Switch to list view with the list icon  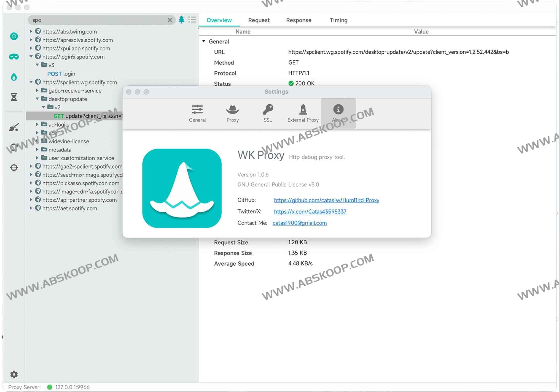(x=192, y=20)
